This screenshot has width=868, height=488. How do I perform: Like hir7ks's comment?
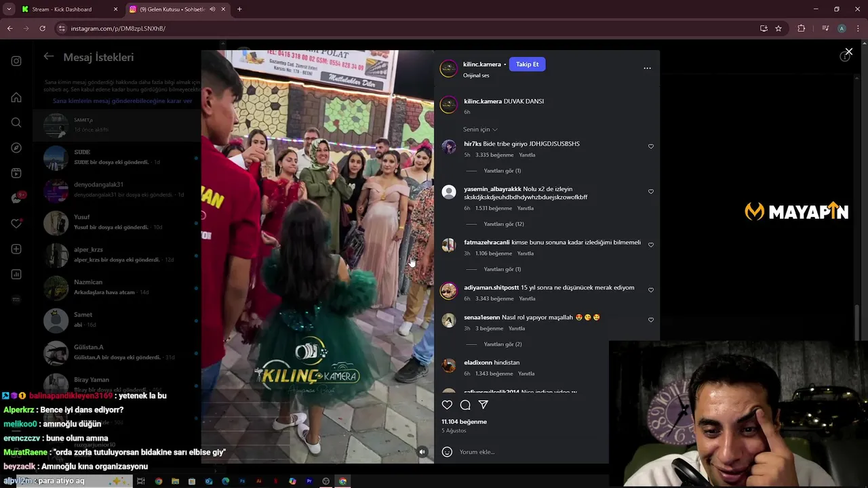tap(651, 146)
